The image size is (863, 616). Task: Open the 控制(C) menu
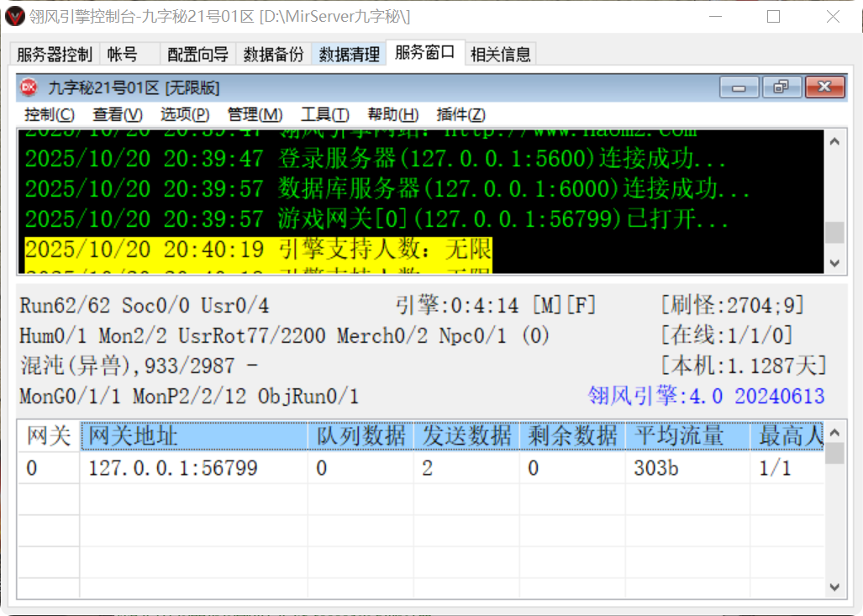coord(49,115)
